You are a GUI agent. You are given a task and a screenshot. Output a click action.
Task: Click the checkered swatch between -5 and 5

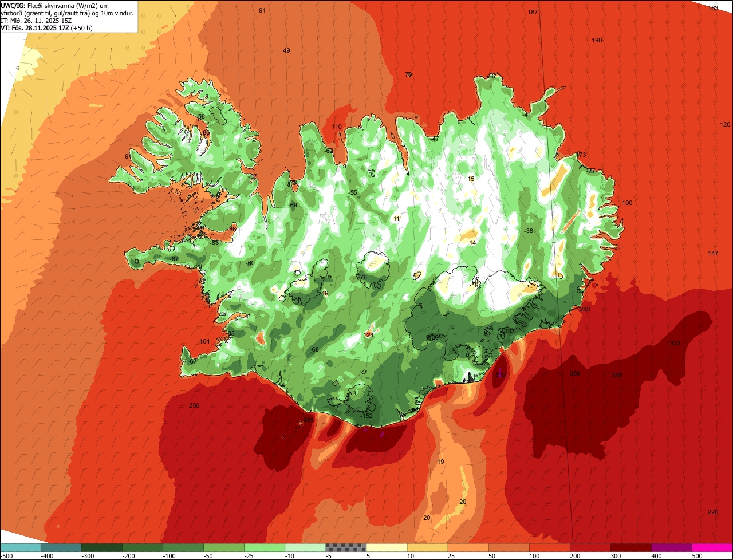point(346,547)
